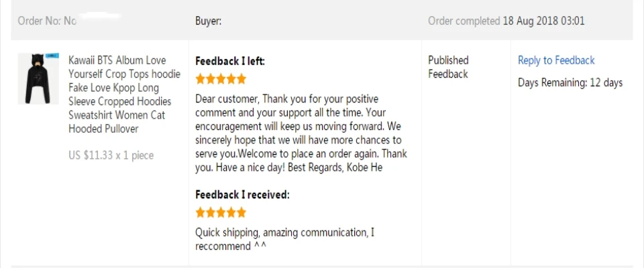
Task: Click the Feedback I left heading
Action: [x=230, y=62]
